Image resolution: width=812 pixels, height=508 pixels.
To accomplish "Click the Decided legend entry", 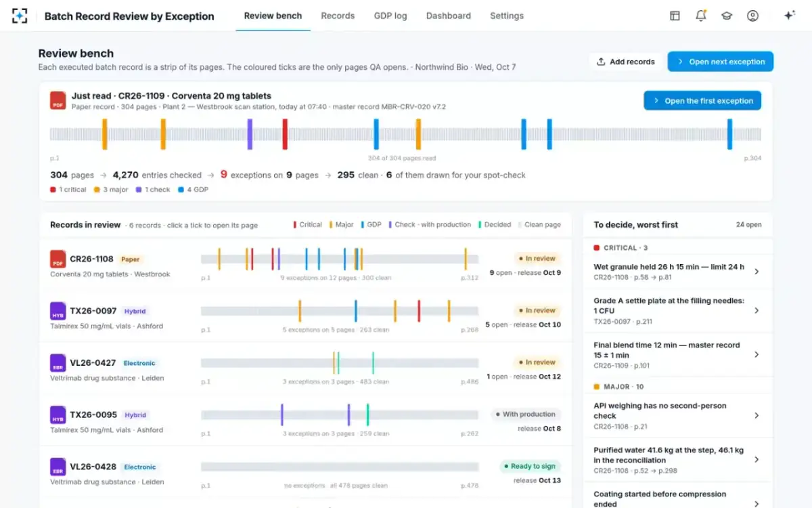I will 494,225.
